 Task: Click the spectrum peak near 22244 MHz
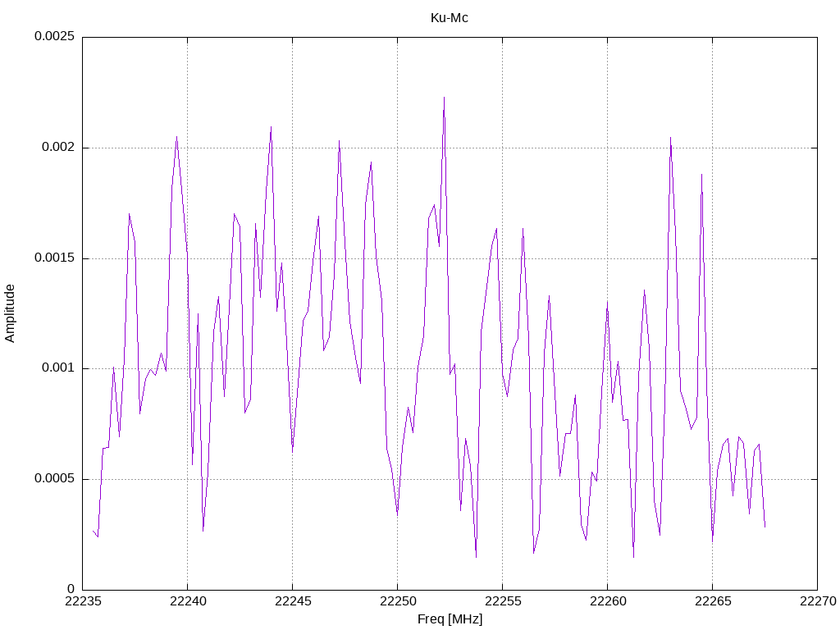coord(271,127)
